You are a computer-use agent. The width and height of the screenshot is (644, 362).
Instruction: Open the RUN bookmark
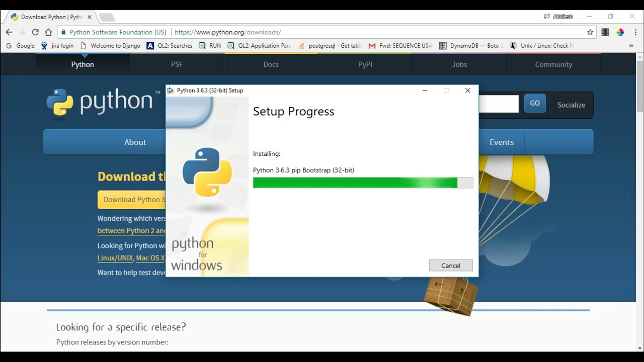pos(210,46)
